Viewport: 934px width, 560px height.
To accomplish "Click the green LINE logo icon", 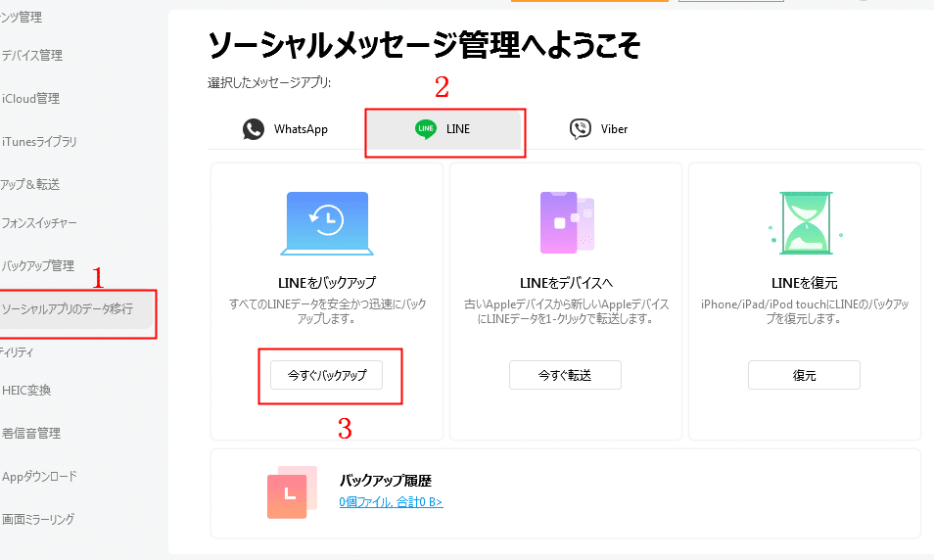I will click(x=425, y=128).
